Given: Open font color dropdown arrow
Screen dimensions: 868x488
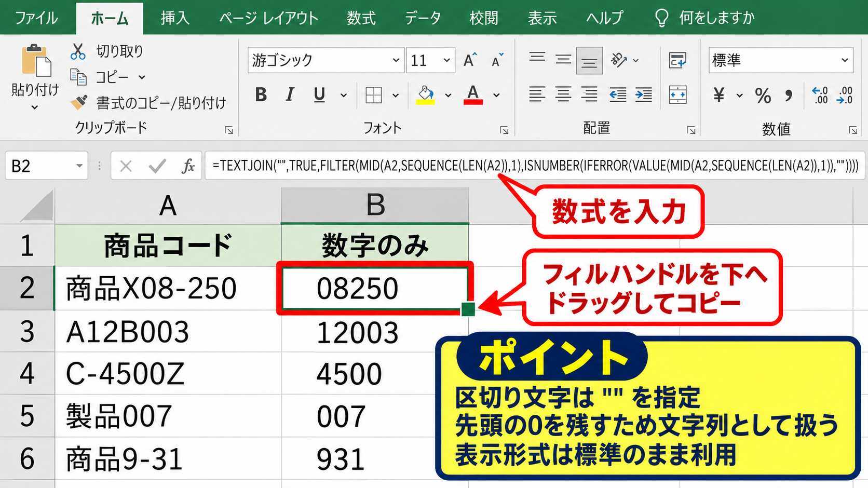Looking at the screenshot, I should click(496, 96).
